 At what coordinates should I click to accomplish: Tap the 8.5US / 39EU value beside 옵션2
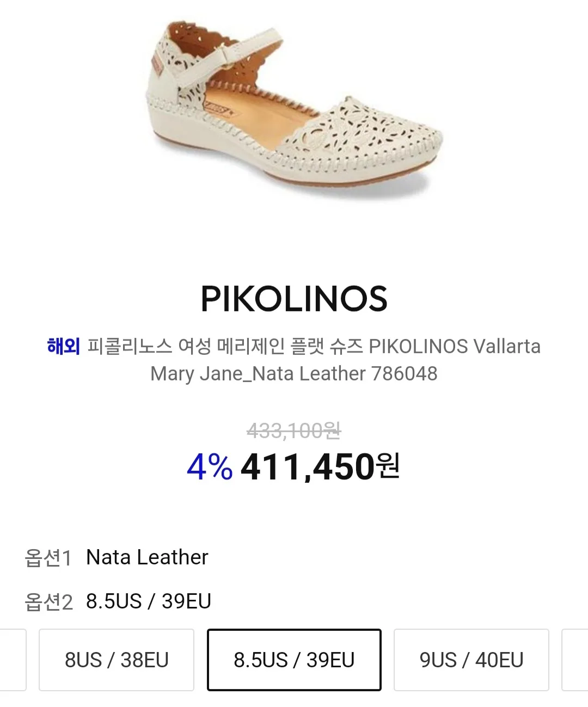[149, 601]
